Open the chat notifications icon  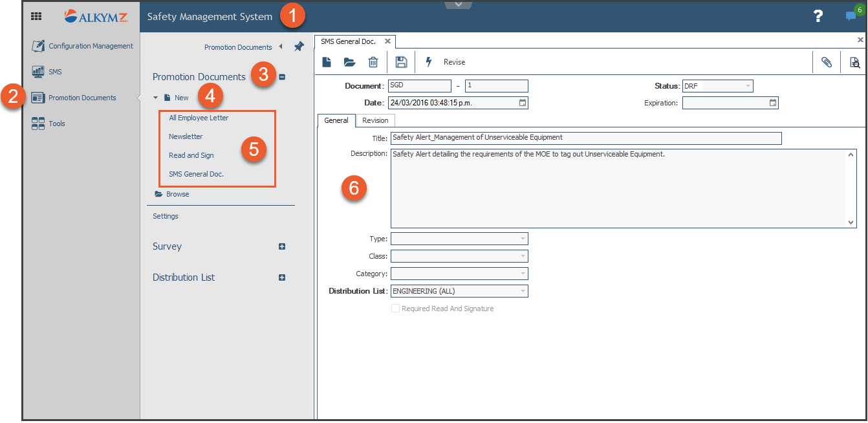tap(851, 17)
